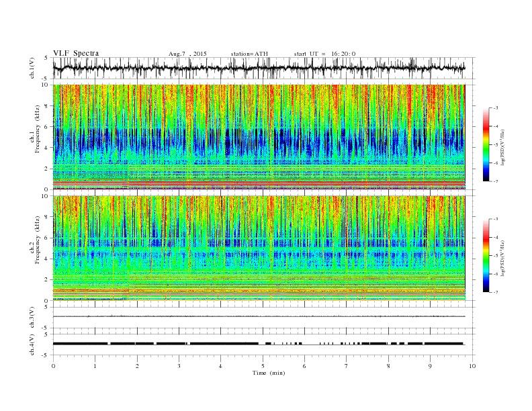Click the "ch.1(V)" axis label
Screen dimensions: 532x411
[32, 68]
